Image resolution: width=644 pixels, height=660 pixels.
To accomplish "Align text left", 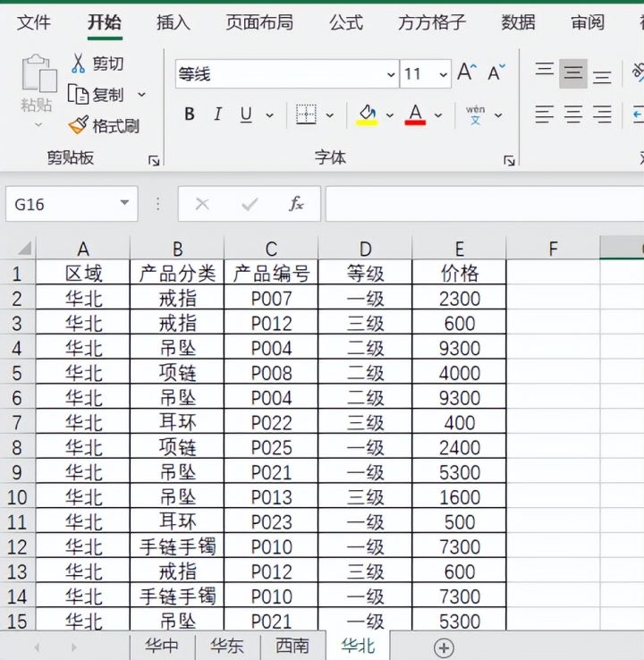I will pos(544,114).
